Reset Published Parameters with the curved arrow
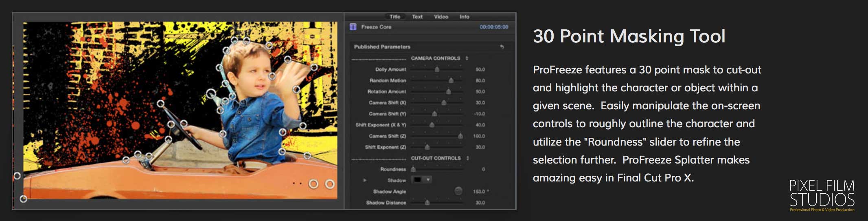Image resolution: width=868 pixels, height=221 pixels. (x=502, y=47)
